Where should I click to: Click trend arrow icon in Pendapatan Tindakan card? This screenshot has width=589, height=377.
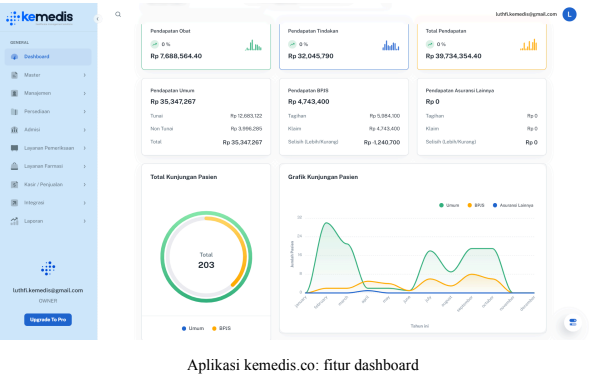click(x=292, y=44)
